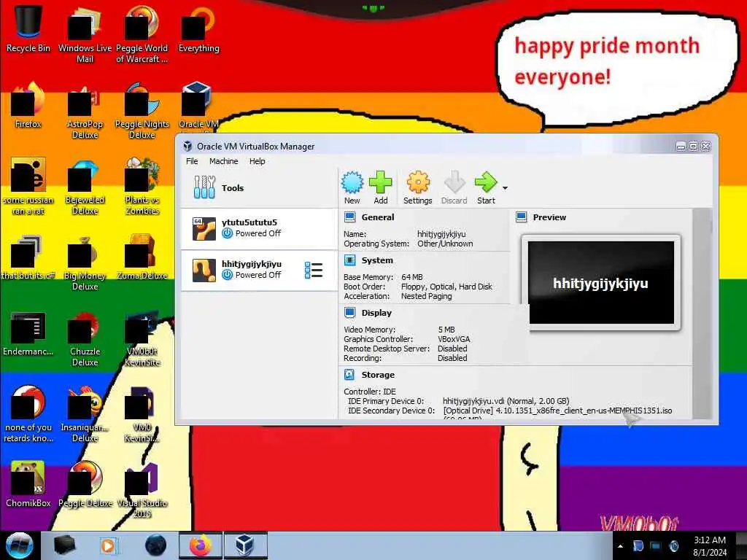Open Visual Studio 2015 desktop icon
Viewport: 747px width, 560px height.
click(x=142, y=491)
